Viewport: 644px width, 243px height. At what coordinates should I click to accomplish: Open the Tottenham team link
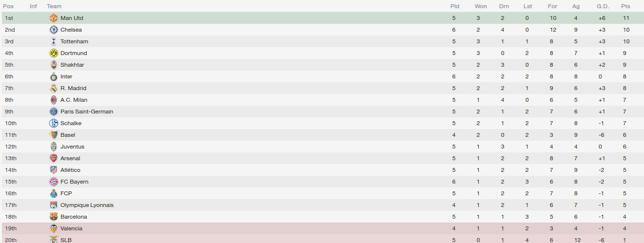point(74,41)
